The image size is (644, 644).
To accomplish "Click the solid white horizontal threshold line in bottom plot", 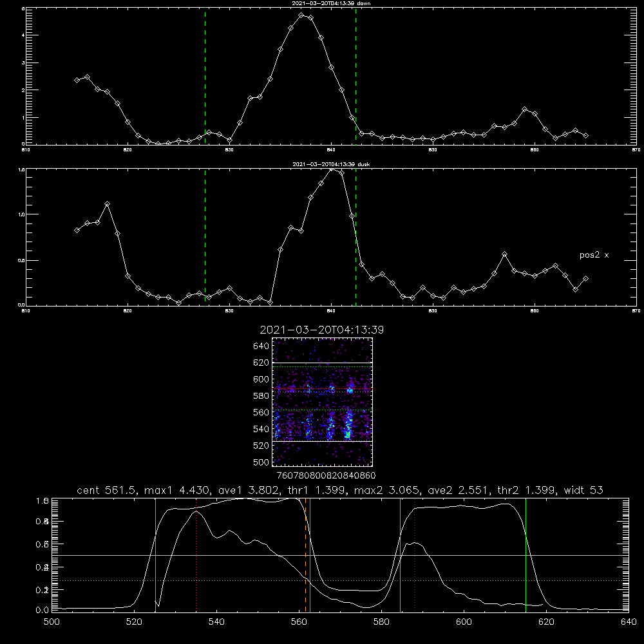I will tap(340, 555).
